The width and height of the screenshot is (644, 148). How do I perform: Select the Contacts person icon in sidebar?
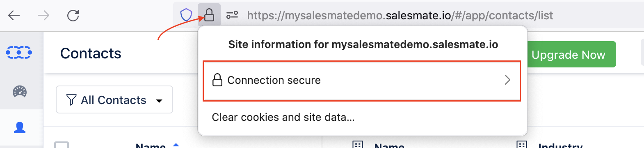(20, 128)
